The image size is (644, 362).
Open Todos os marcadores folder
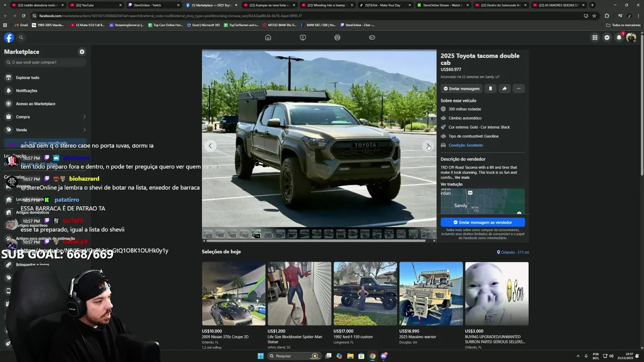point(623,25)
